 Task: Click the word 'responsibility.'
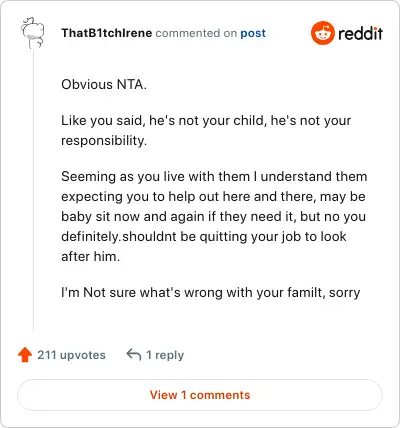[x=104, y=141]
